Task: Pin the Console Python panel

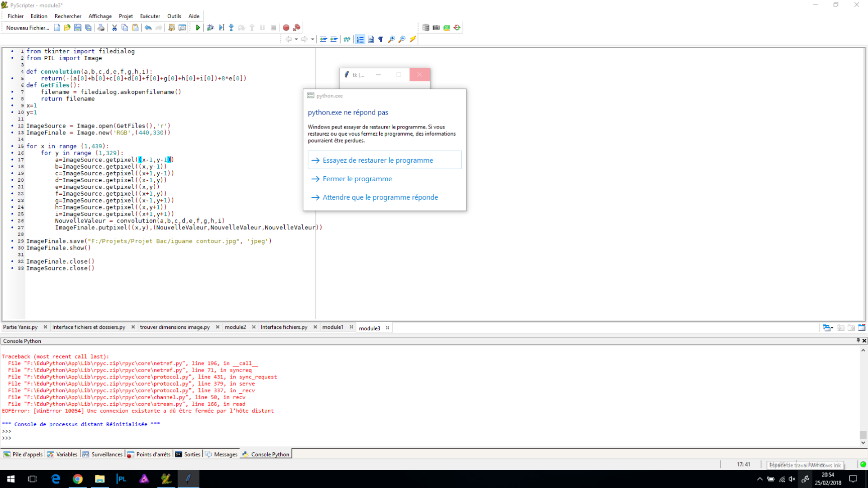Action: coord(858,340)
